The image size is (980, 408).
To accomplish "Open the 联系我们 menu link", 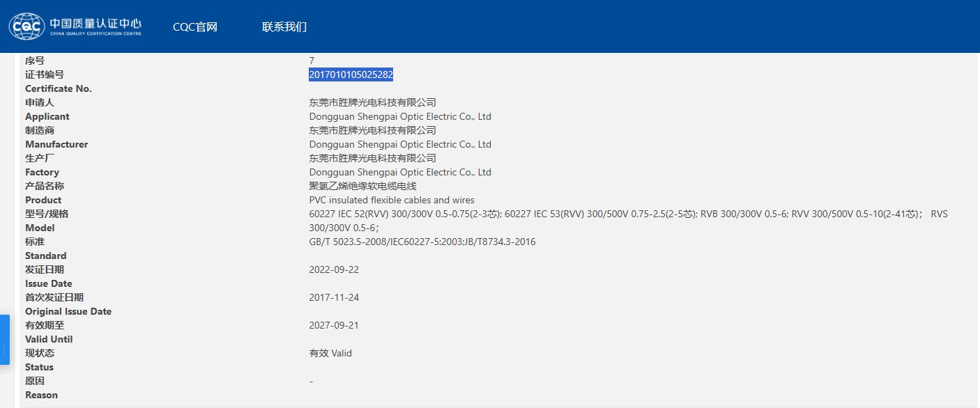I will click(284, 27).
